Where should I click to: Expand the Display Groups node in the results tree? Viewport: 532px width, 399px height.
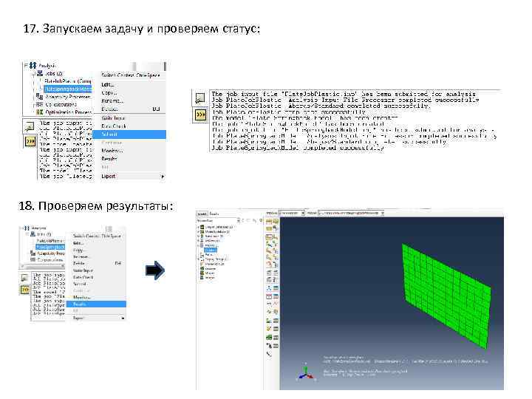click(x=199, y=259)
